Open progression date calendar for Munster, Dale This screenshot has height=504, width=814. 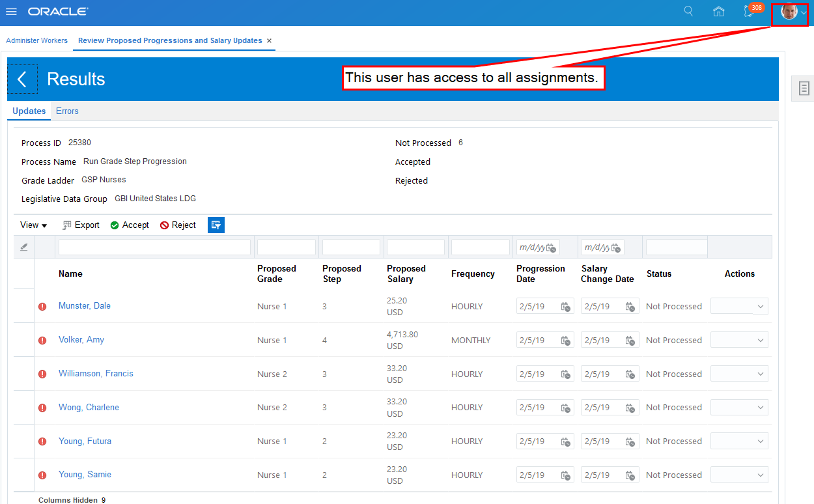pos(566,307)
